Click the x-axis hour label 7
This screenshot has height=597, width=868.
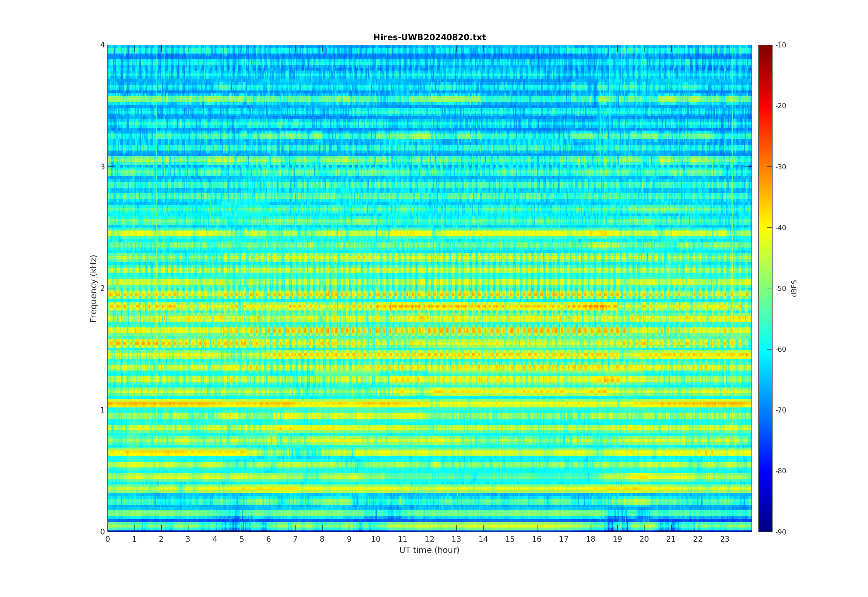295,539
